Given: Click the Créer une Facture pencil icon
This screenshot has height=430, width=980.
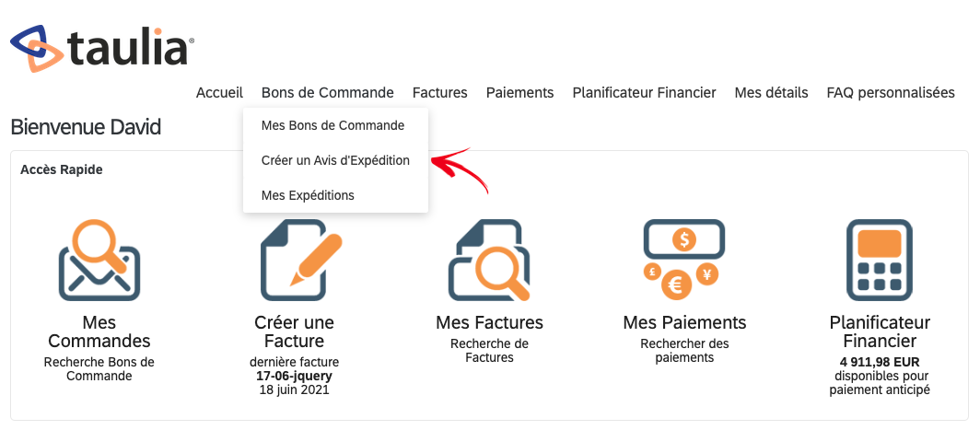Looking at the screenshot, I should pos(301,260).
